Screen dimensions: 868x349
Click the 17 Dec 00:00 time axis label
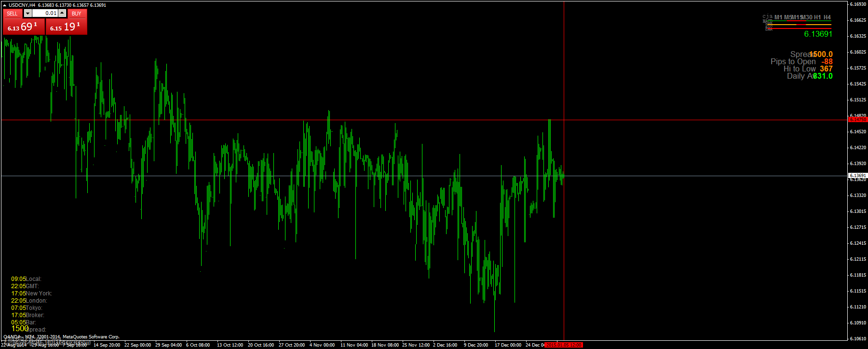pos(508,345)
